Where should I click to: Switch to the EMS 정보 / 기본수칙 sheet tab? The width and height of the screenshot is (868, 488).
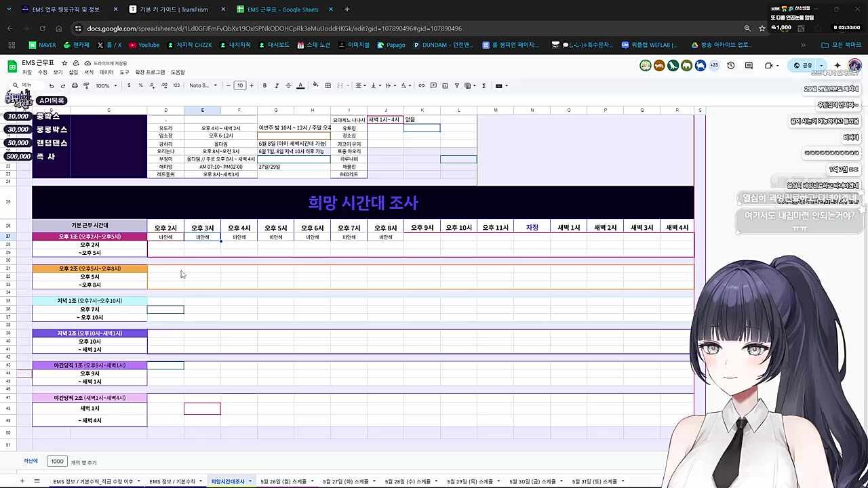tap(173, 481)
